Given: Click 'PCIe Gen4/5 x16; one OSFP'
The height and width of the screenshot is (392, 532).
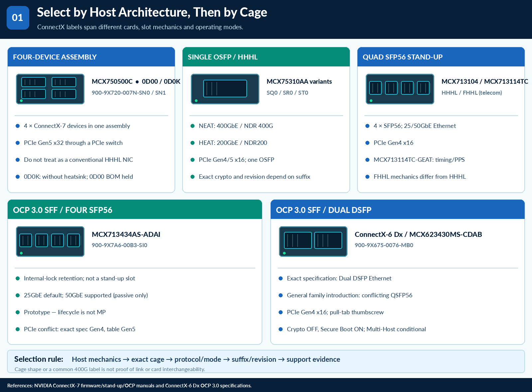Looking at the screenshot, I should pos(236,160).
